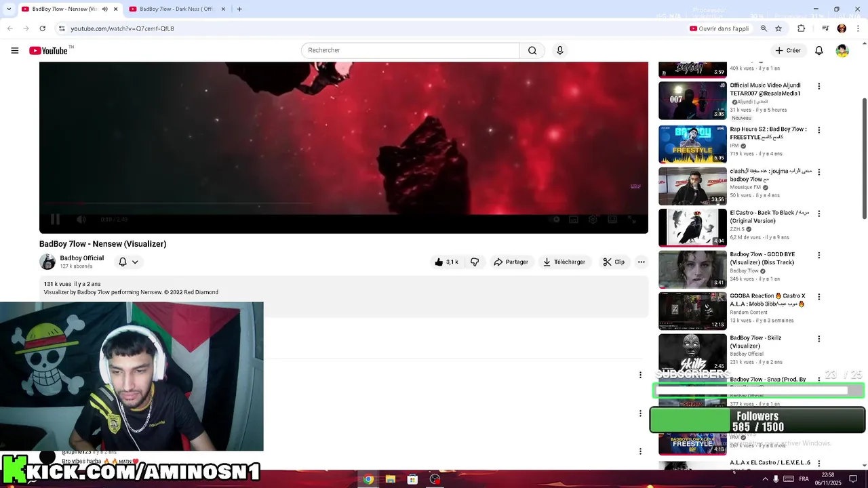Open more actions below the video
The image size is (868, 488).
641,262
